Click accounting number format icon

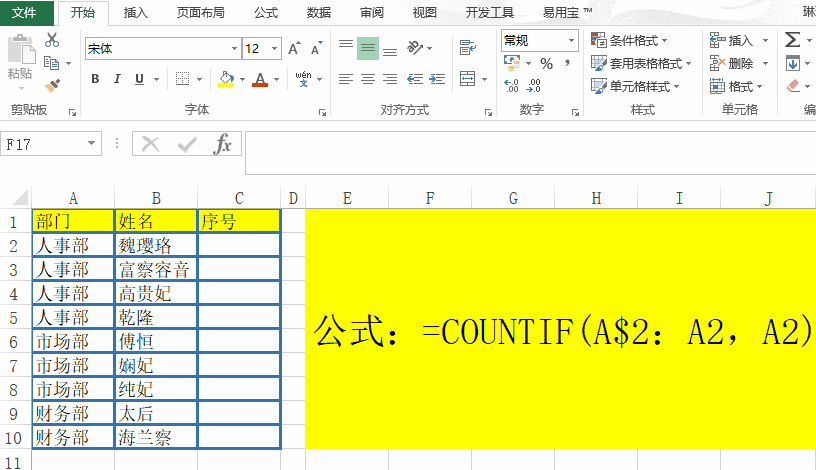pyautogui.click(x=512, y=63)
